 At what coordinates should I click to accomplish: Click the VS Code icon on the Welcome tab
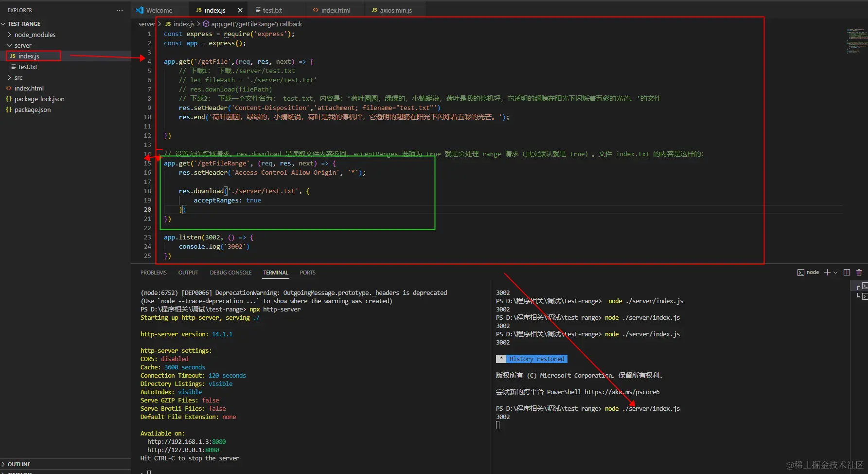click(140, 10)
